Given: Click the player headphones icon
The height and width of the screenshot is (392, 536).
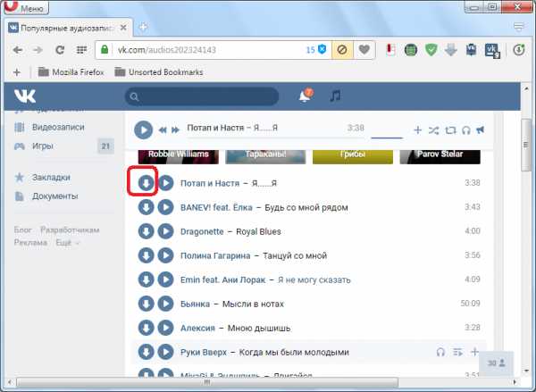Looking at the screenshot, I should [466, 130].
